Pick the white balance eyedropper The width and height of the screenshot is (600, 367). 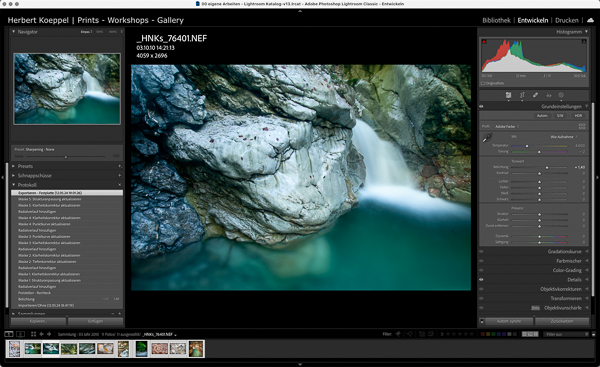pyautogui.click(x=487, y=138)
